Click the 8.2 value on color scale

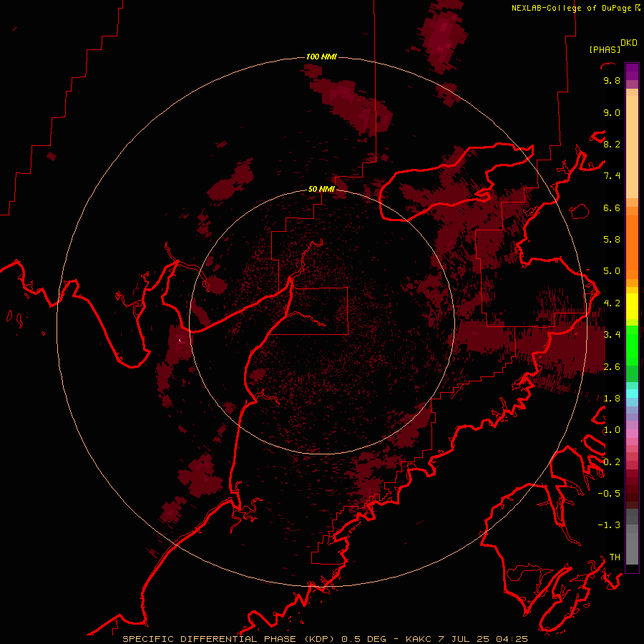point(612,145)
